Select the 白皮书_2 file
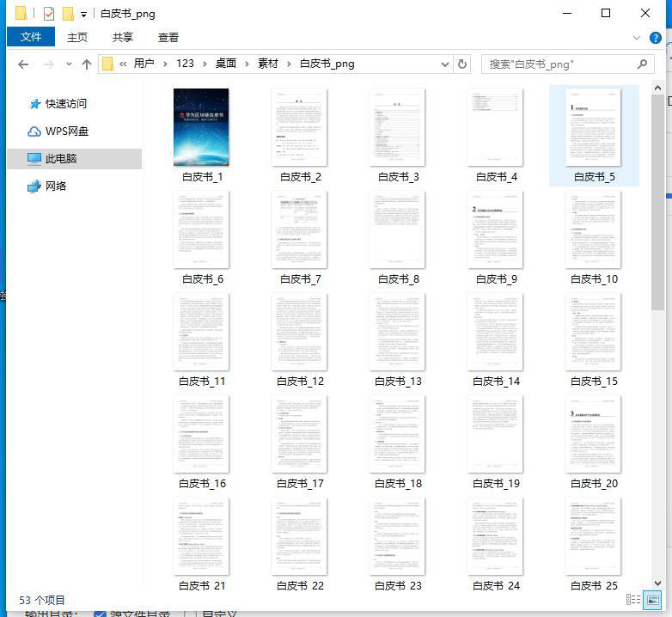 (299, 136)
